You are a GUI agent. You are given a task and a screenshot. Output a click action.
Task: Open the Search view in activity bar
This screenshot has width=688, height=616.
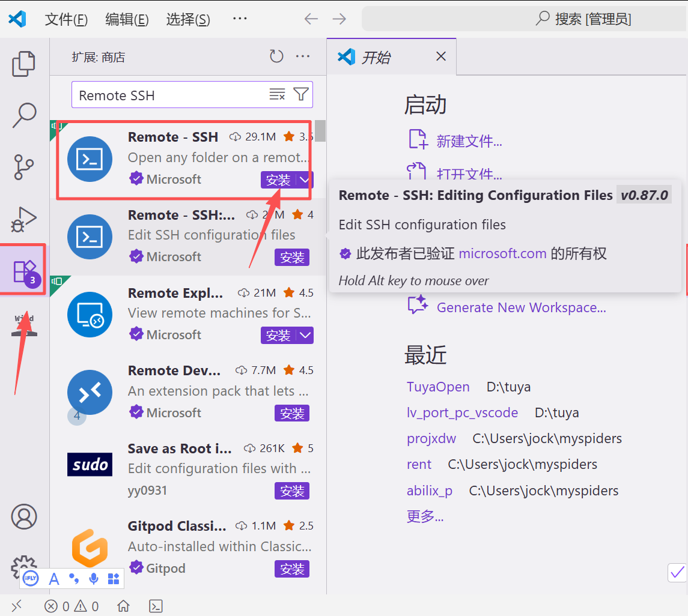(23, 115)
